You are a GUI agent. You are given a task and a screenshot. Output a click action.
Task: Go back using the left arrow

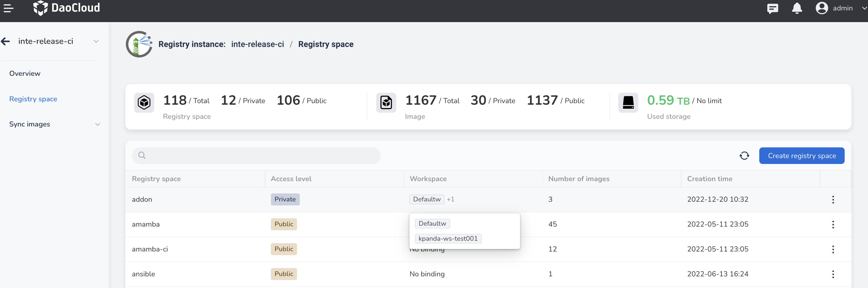(x=6, y=41)
